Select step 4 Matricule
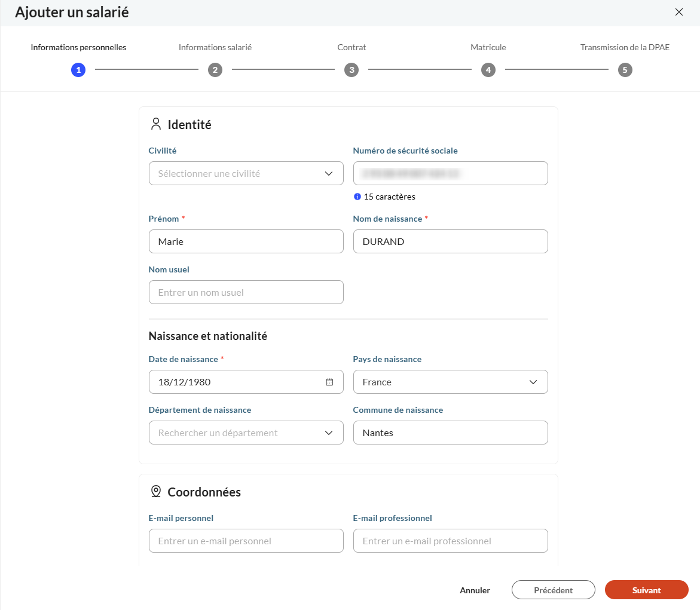Image resolution: width=700 pixels, height=610 pixels. 488,70
